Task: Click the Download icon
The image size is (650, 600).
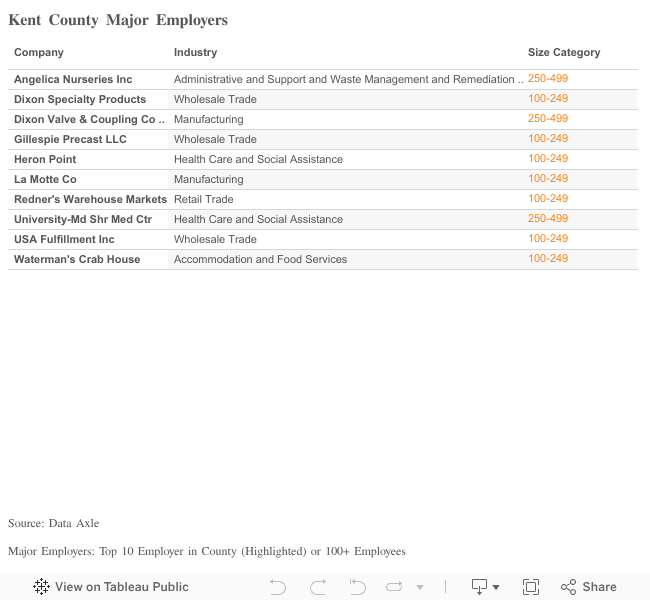Action: pos(480,587)
